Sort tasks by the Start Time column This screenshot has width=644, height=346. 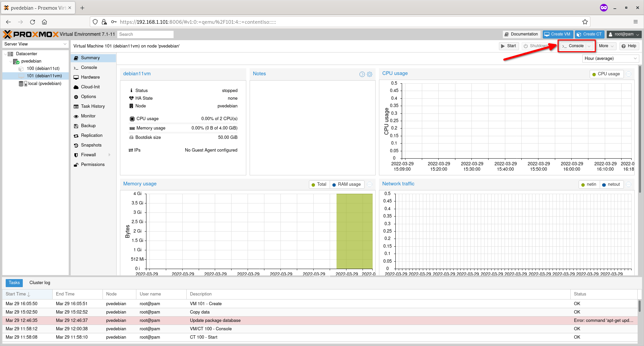27,294
